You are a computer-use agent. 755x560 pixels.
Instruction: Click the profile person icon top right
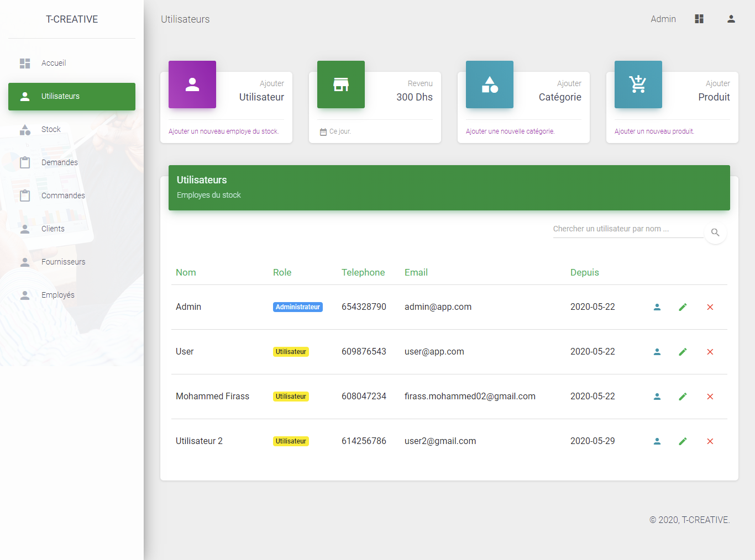pyautogui.click(x=731, y=18)
